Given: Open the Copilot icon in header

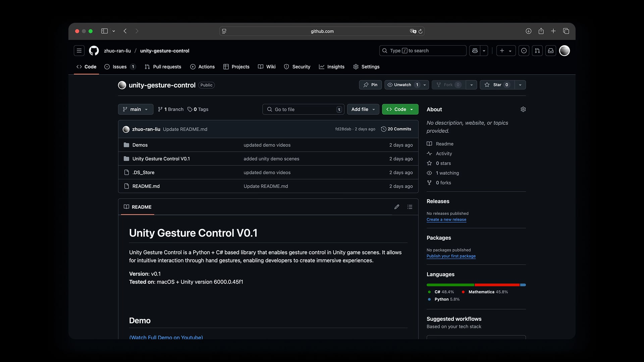Looking at the screenshot, I should (x=475, y=51).
